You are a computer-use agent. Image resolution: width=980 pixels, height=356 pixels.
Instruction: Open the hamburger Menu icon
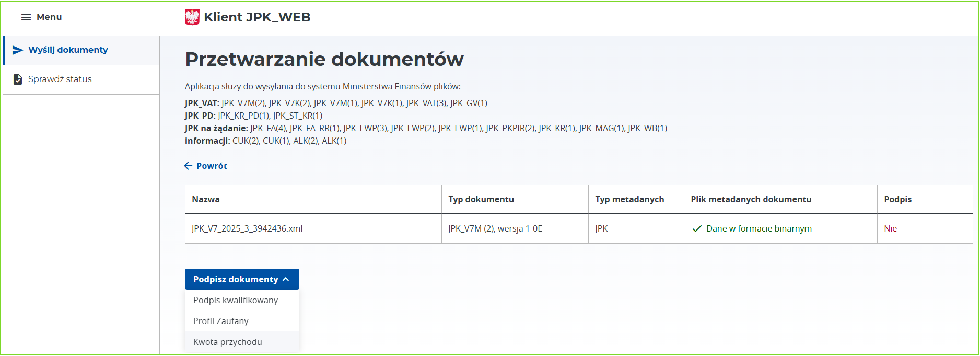pyautogui.click(x=26, y=17)
